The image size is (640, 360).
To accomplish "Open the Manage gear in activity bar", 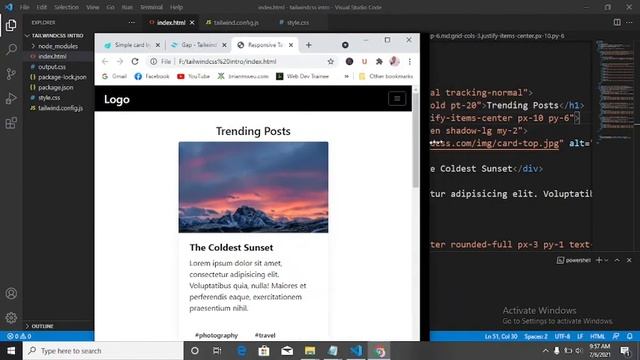I will tap(11, 318).
